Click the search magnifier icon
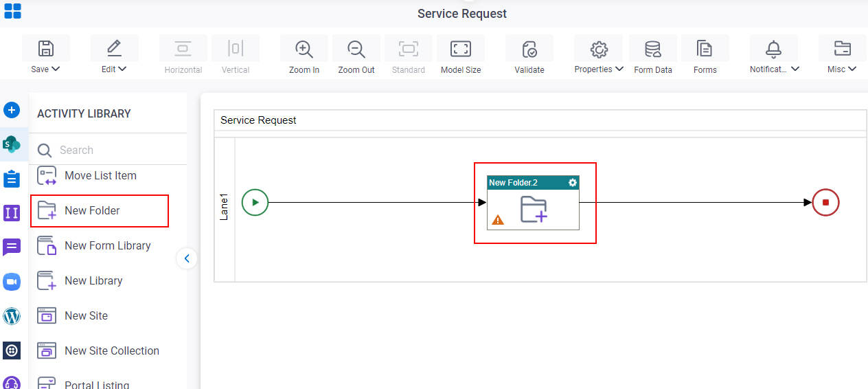Image resolution: width=868 pixels, height=389 pixels. pyautogui.click(x=45, y=151)
